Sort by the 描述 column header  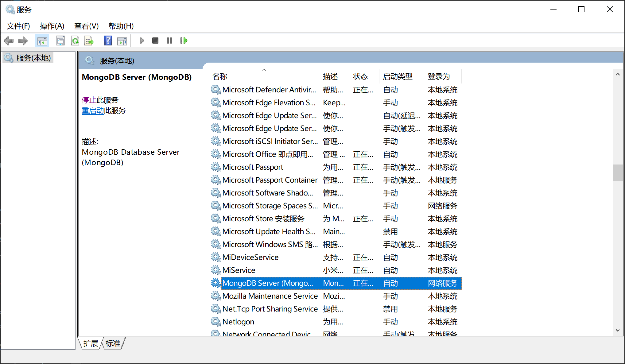334,76
